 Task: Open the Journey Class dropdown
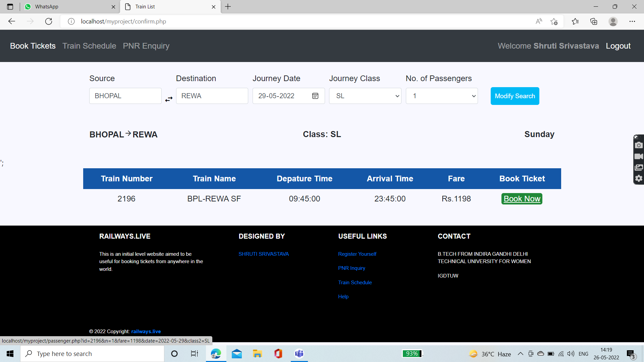[365, 96]
